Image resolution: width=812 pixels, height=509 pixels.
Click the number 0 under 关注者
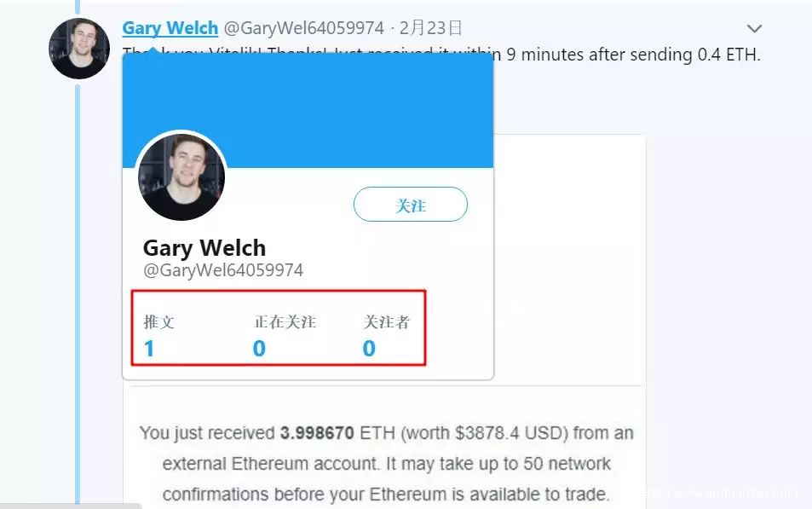[x=369, y=349]
